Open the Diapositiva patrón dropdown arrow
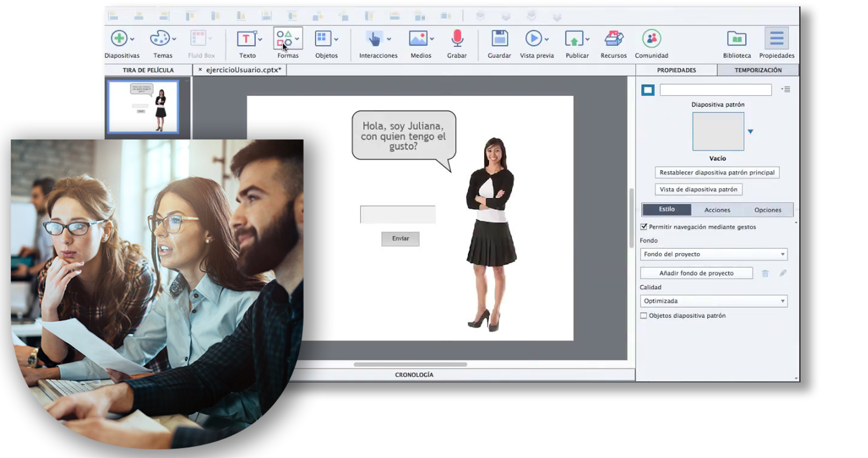This screenshot has width=868, height=458. [751, 131]
